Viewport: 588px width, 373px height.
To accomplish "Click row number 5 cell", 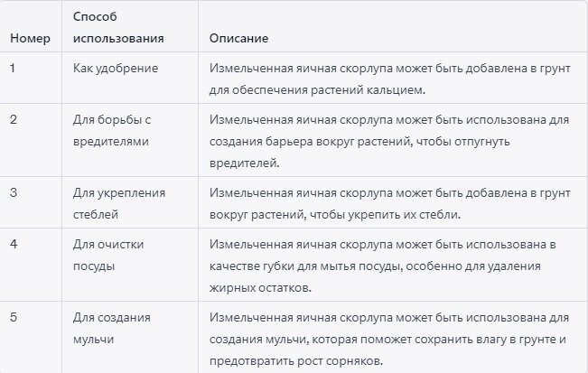I will tap(14, 317).
